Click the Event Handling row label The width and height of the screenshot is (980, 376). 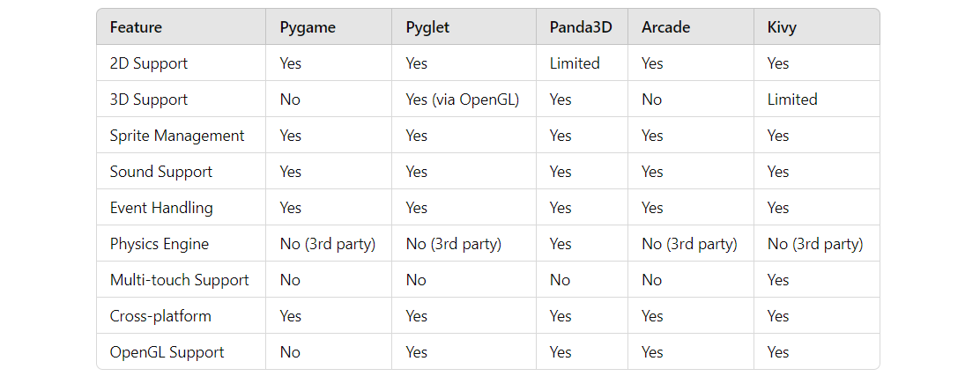161,208
